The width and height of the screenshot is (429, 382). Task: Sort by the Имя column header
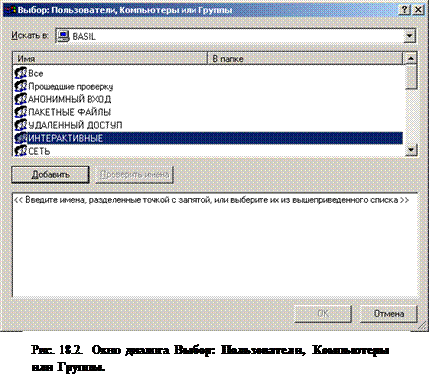pyautogui.click(x=110, y=59)
